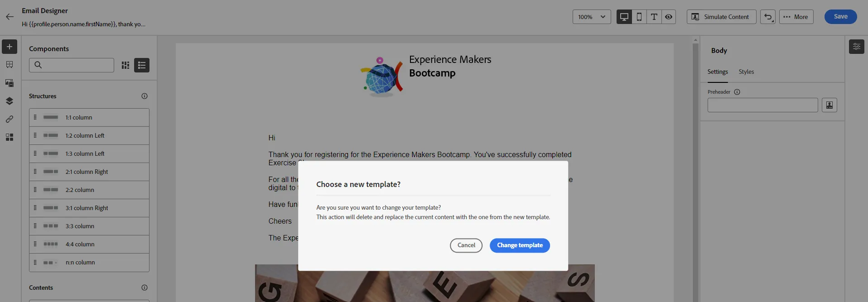The width and height of the screenshot is (868, 302).
Task: Select the 2:1 column Right structure
Action: (89, 172)
